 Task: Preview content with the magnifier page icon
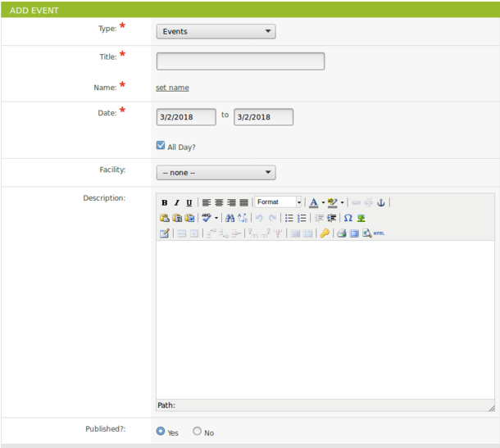[366, 233]
